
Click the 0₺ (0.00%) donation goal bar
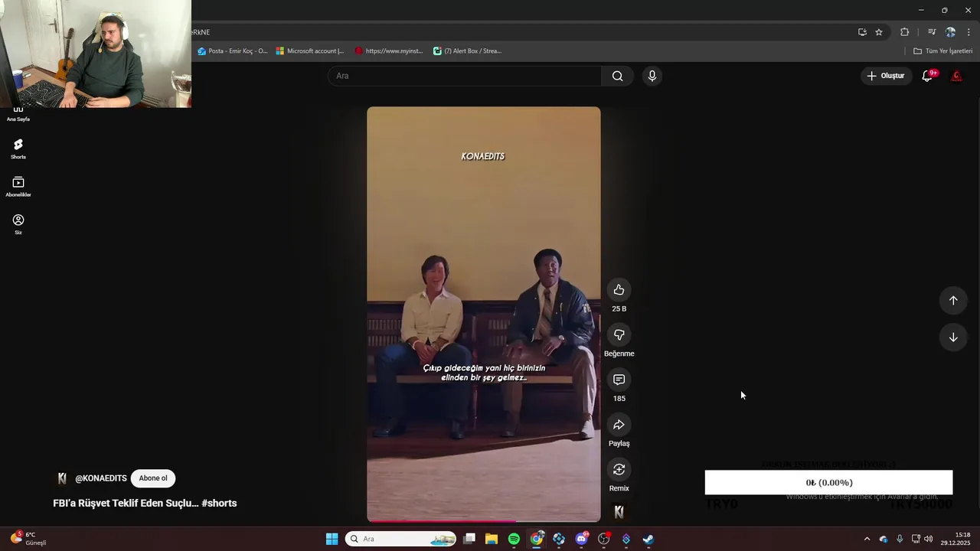pyautogui.click(x=828, y=482)
